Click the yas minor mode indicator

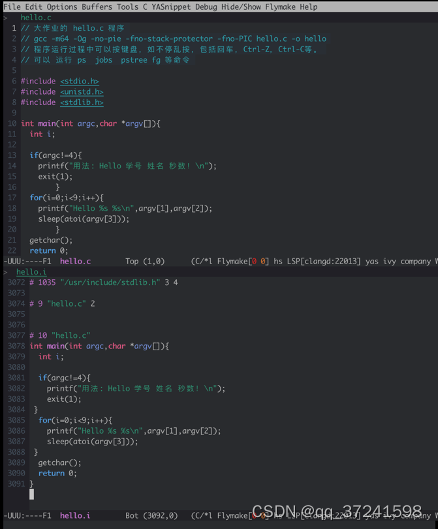(372, 261)
